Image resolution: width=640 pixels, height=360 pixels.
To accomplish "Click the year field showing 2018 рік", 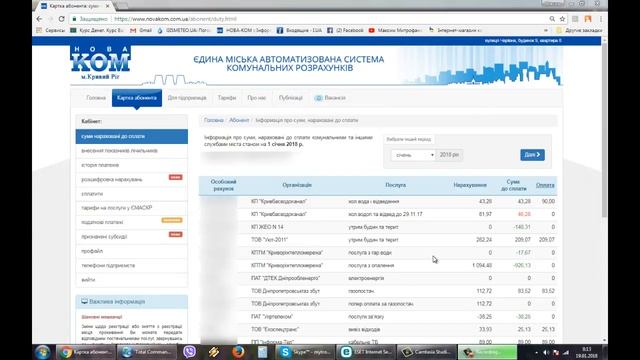I will pos(449,155).
